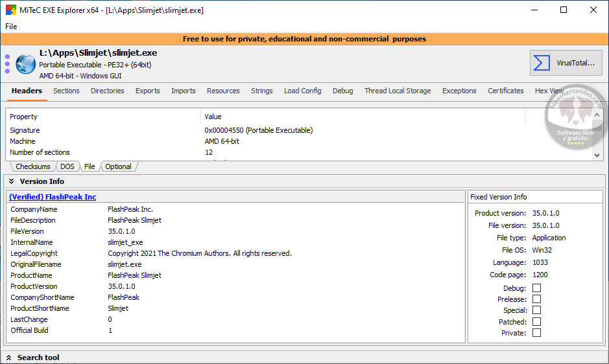Click the Code page 1200 value
The width and height of the screenshot is (609, 364).
[540, 275]
